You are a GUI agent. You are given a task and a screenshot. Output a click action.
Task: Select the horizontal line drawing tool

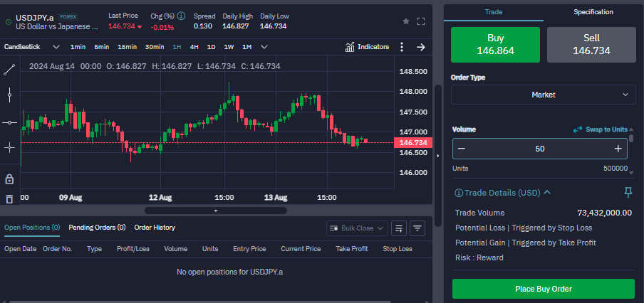(9, 122)
